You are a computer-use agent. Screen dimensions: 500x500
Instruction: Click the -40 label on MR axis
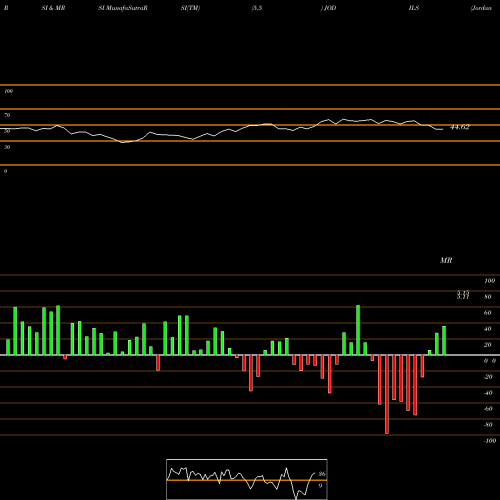(x=488, y=393)
